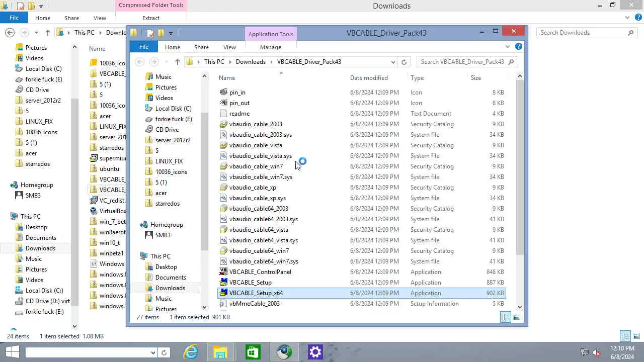Viewport: 644px width, 362px height.
Task: Select the VBCABLE_Setup application icon
Action: pyautogui.click(x=224, y=283)
